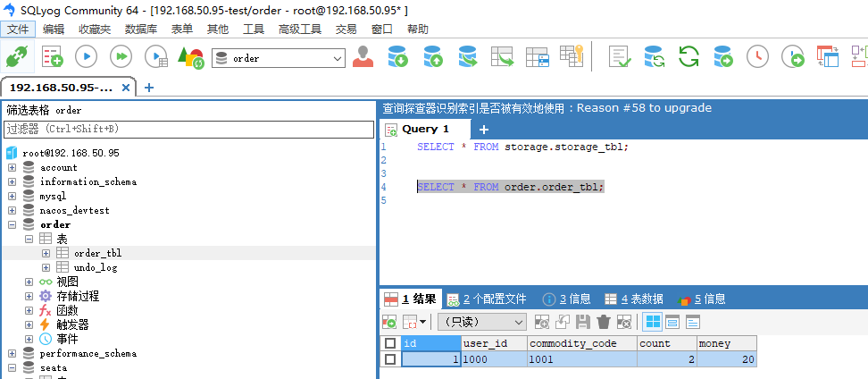
Task: Click the table icon with gold key
Action: point(572,56)
